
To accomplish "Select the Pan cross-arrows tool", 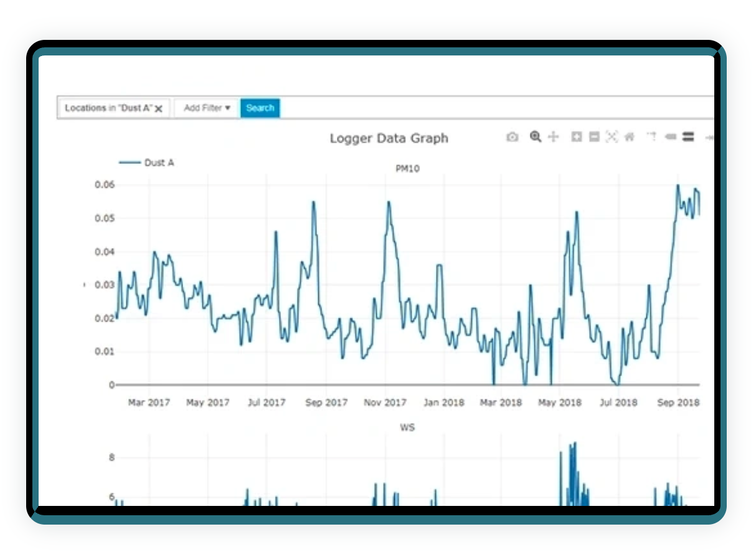I will coord(553,137).
